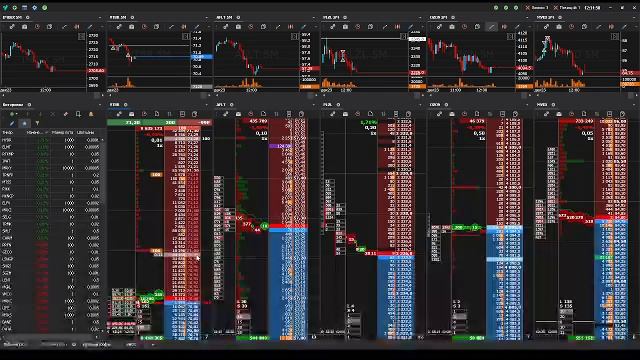This screenshot has height=360, width=640.
Task: Click the panel layout icon in the MVID order book toolbar
Action: (x=609, y=114)
